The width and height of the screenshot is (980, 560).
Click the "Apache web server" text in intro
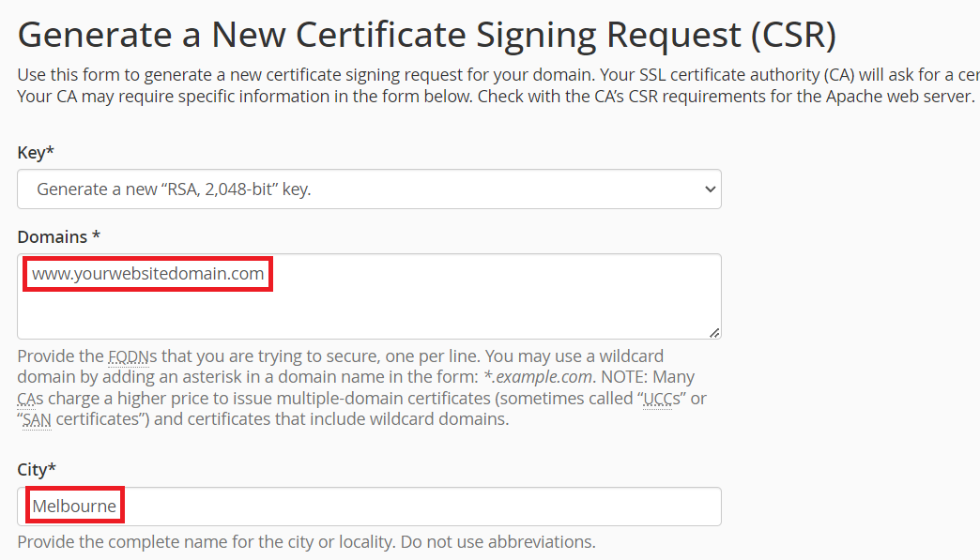[x=901, y=97]
